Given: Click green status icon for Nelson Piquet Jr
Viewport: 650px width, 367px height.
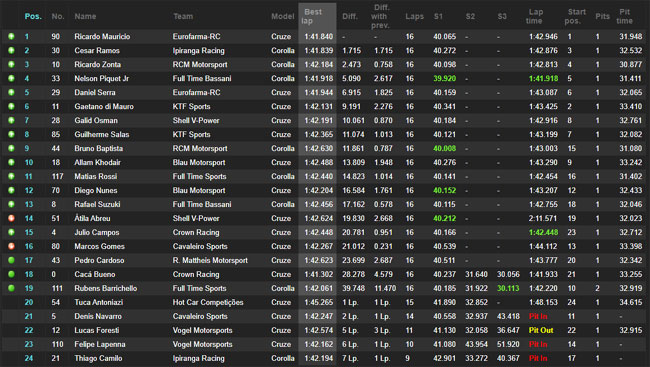Looking at the screenshot, I should coord(11,78).
